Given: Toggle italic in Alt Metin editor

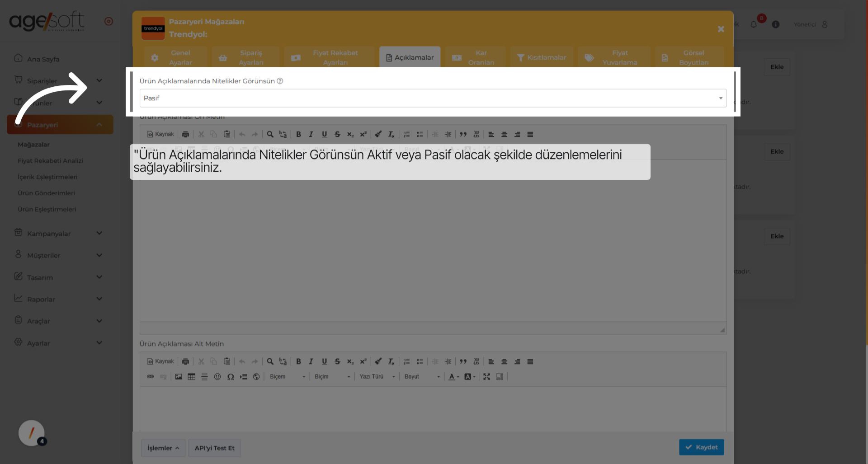Looking at the screenshot, I should (311, 361).
